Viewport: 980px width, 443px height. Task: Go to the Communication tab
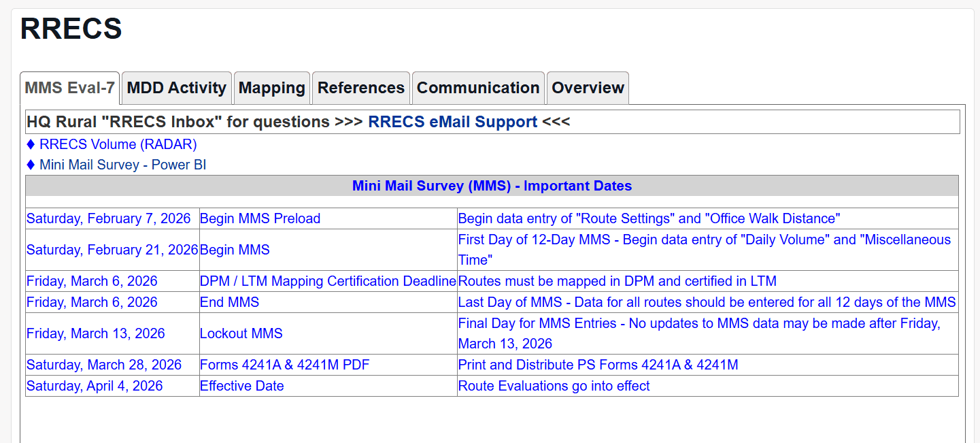pos(477,88)
